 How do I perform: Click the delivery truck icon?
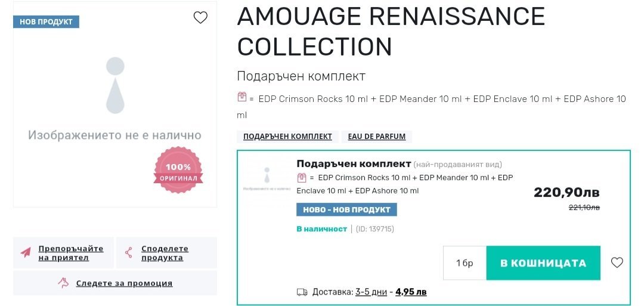[302, 292]
